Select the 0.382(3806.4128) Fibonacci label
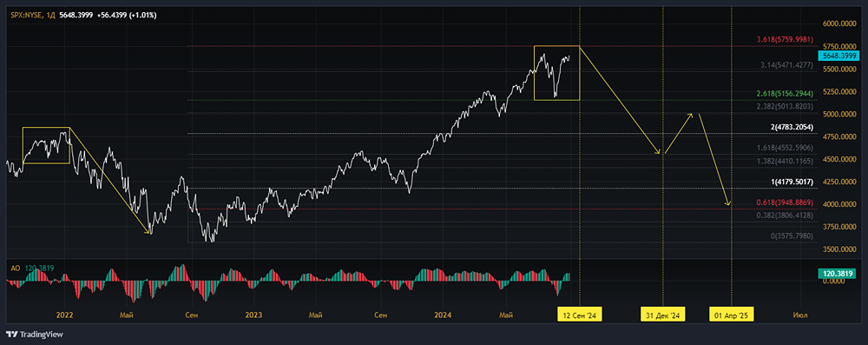This screenshot has height=345, width=868. (786, 216)
